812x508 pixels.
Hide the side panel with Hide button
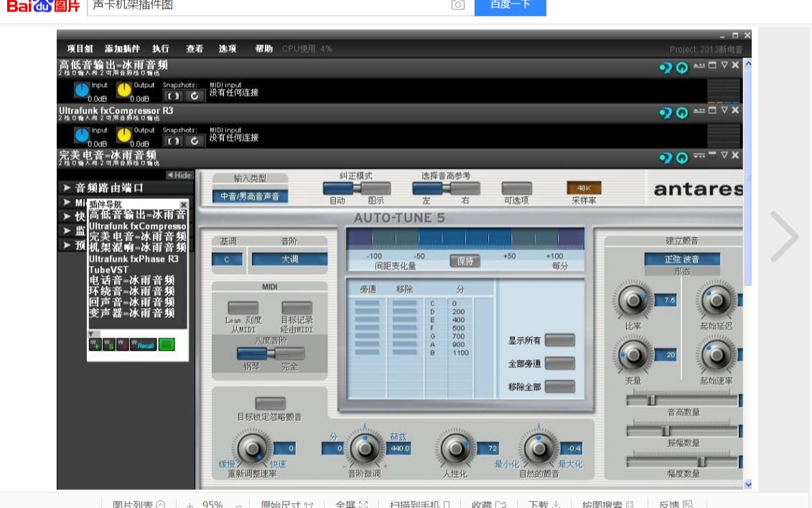[179, 175]
